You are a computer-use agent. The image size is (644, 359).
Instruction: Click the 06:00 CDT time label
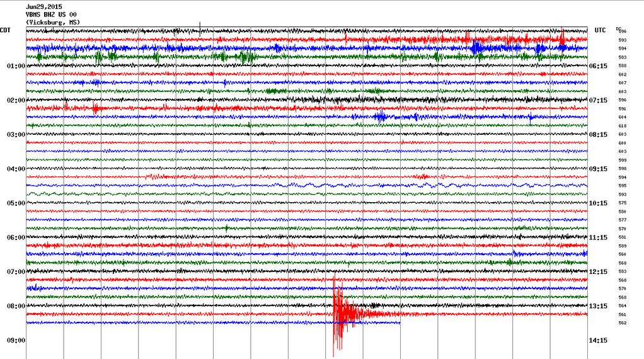pos(16,237)
